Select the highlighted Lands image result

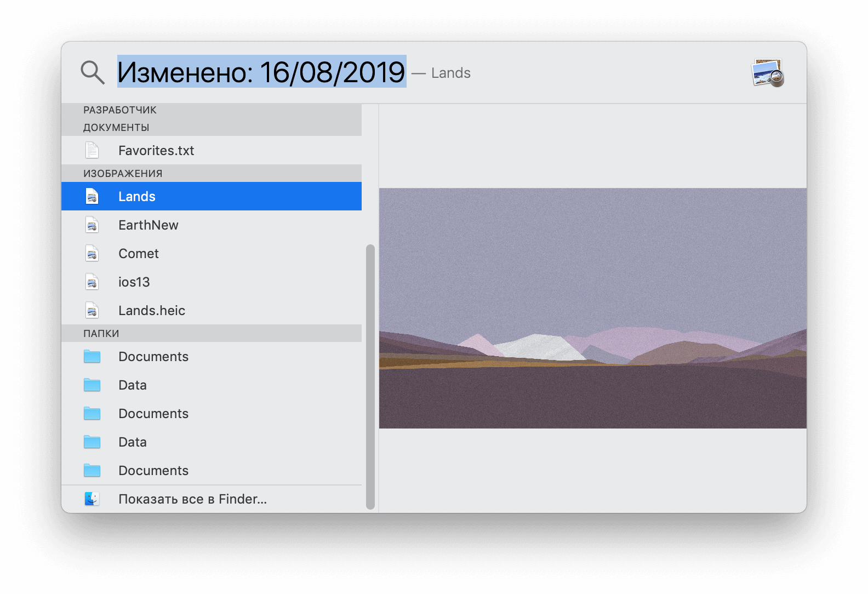tap(212, 196)
